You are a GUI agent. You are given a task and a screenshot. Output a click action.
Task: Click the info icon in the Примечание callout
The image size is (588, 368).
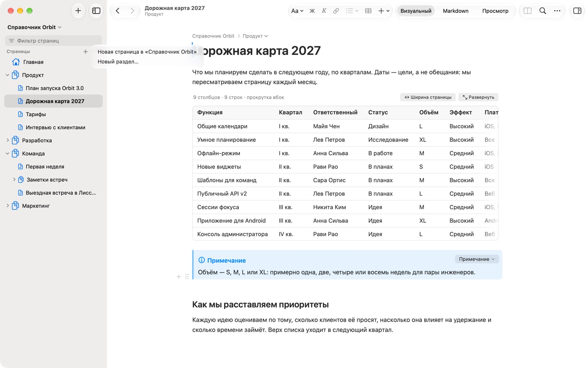click(201, 260)
